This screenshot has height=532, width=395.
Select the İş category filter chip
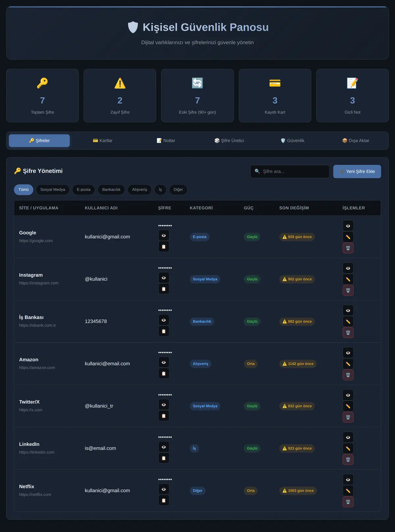[160, 189]
